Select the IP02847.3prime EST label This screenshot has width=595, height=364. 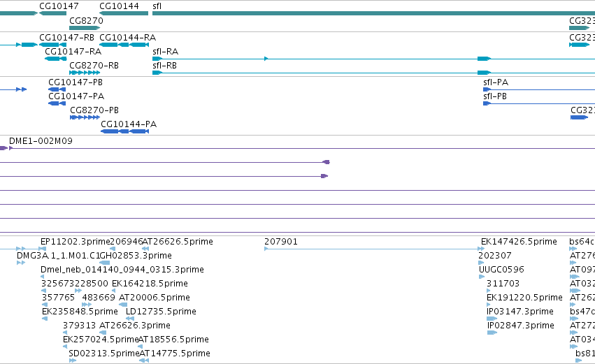(521, 326)
